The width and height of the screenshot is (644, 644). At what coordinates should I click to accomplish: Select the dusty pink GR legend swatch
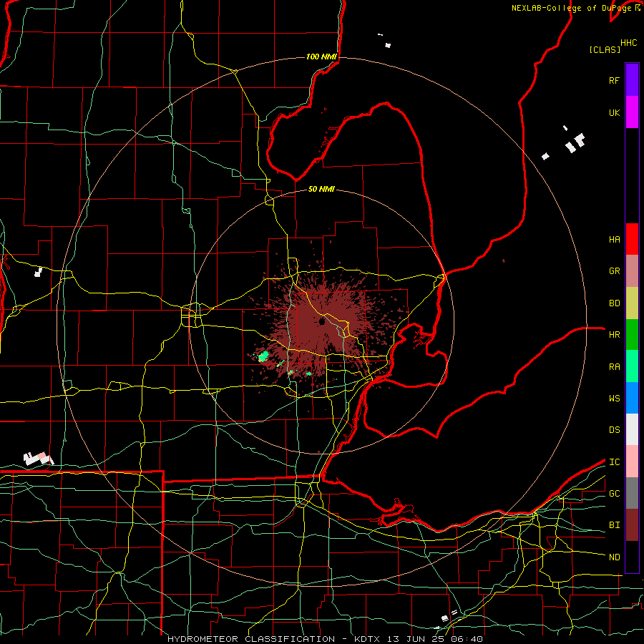(x=632, y=271)
